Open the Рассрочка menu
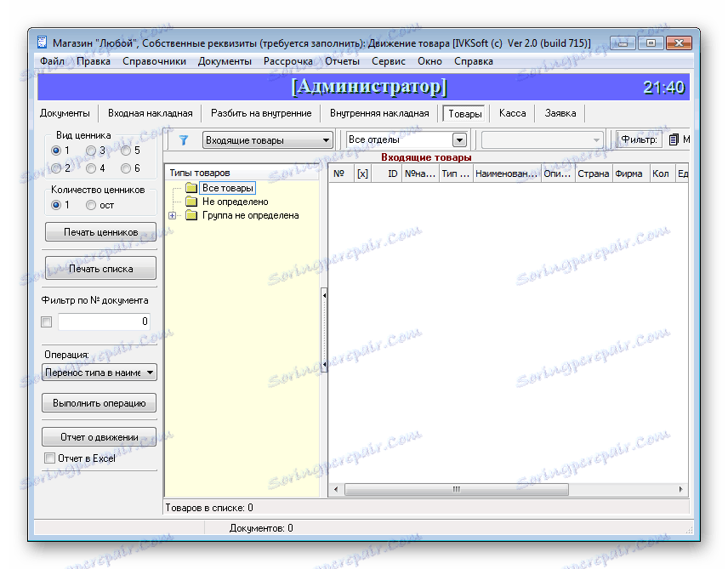This screenshot has width=728, height=569. pos(287,61)
